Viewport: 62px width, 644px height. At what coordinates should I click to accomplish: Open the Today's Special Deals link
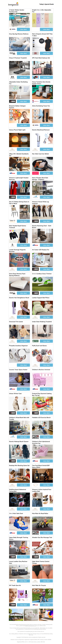[x=46, y=4]
